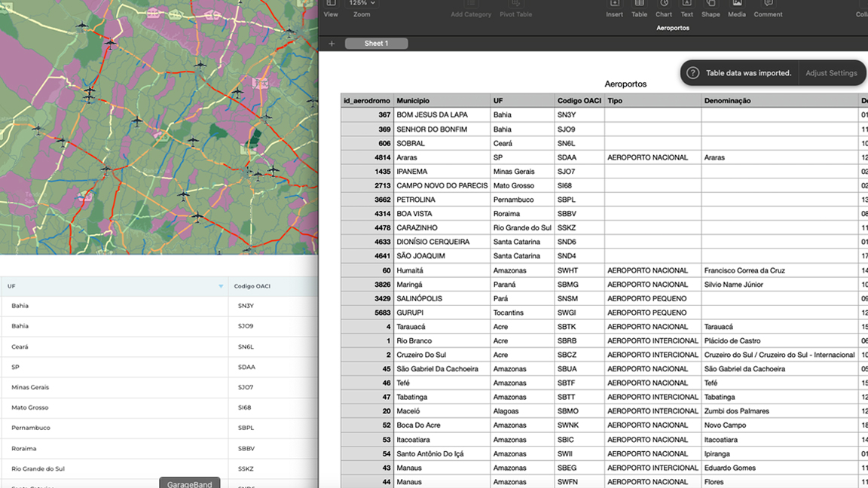Click the Minas Gerais row in left table

[30, 387]
